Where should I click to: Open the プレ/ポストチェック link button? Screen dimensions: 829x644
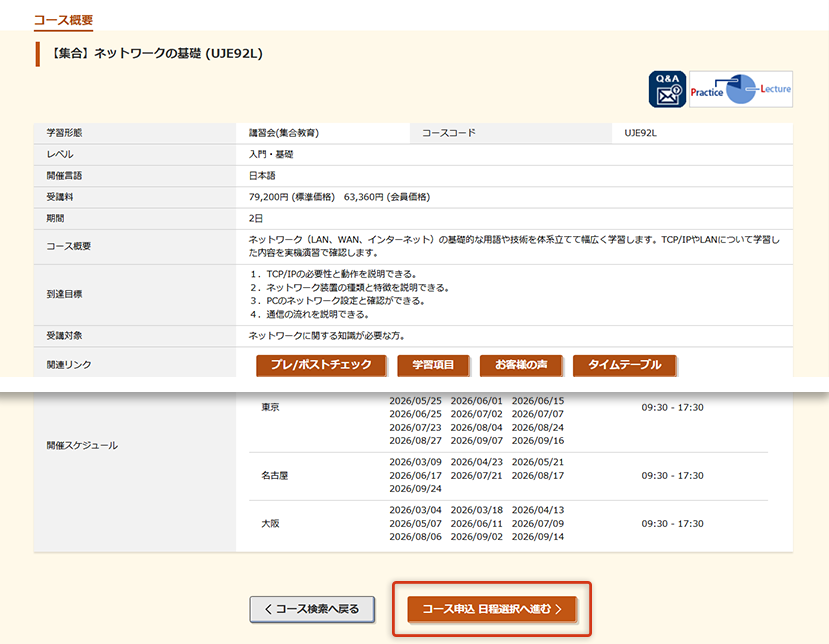click(x=320, y=365)
